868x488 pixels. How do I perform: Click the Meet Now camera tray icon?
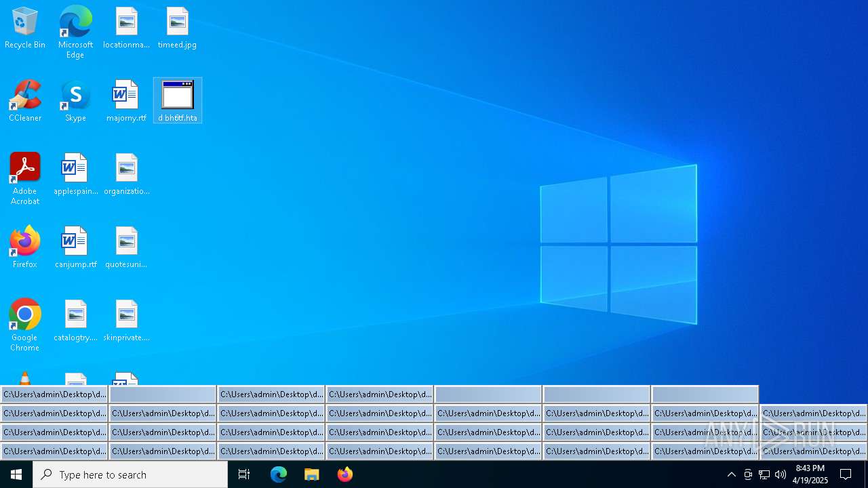(748, 474)
